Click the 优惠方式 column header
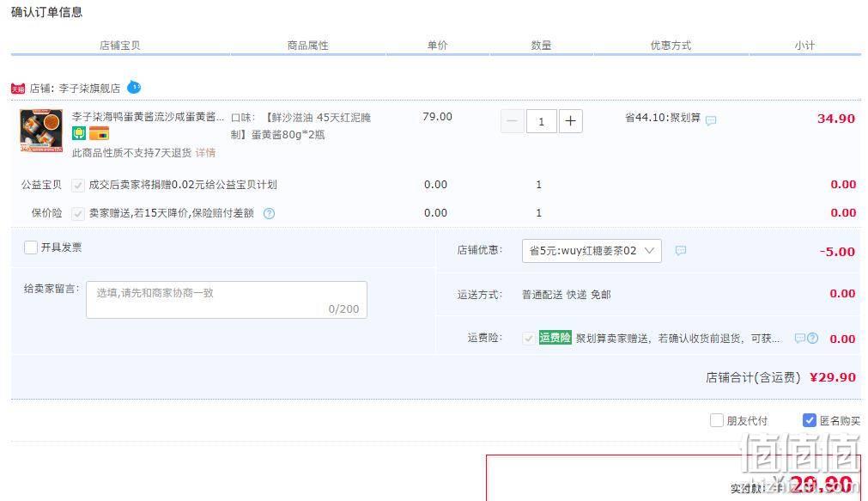 (671, 46)
